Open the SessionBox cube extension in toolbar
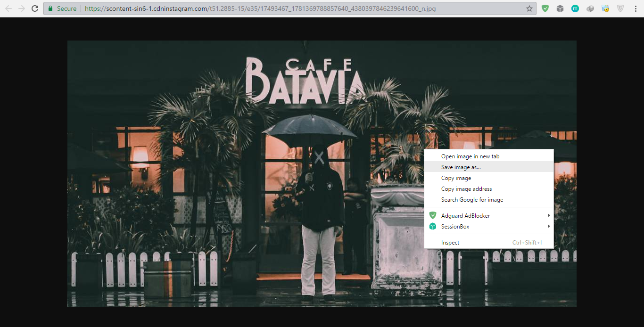The image size is (644, 327). [x=560, y=8]
